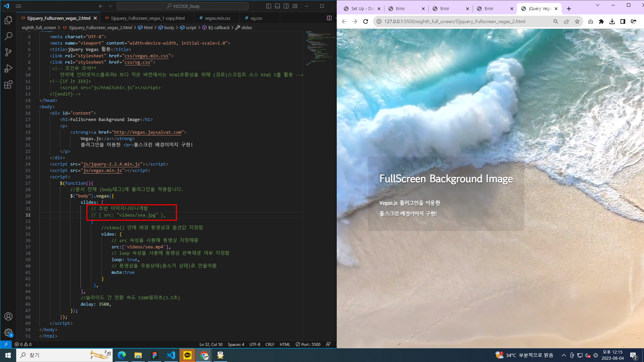Click split editor right icon
The height and width of the screenshot is (362, 644).
click(329, 18)
